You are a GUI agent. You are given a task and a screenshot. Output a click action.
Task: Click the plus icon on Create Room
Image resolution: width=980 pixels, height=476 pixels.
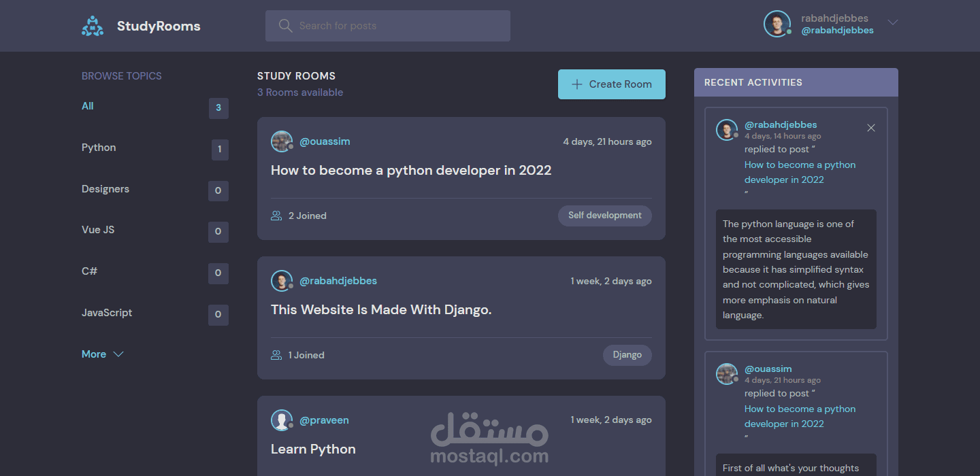tap(577, 84)
